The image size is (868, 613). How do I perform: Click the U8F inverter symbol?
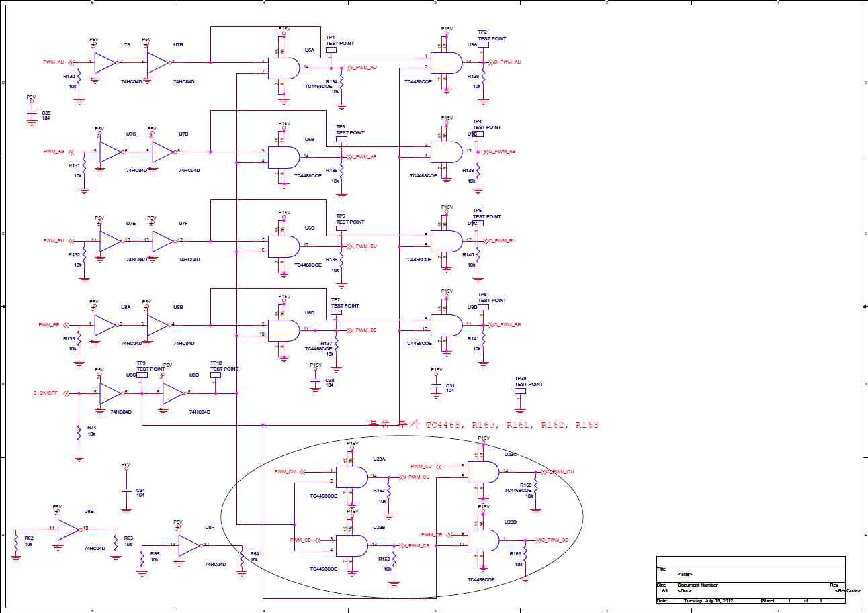click(x=189, y=545)
